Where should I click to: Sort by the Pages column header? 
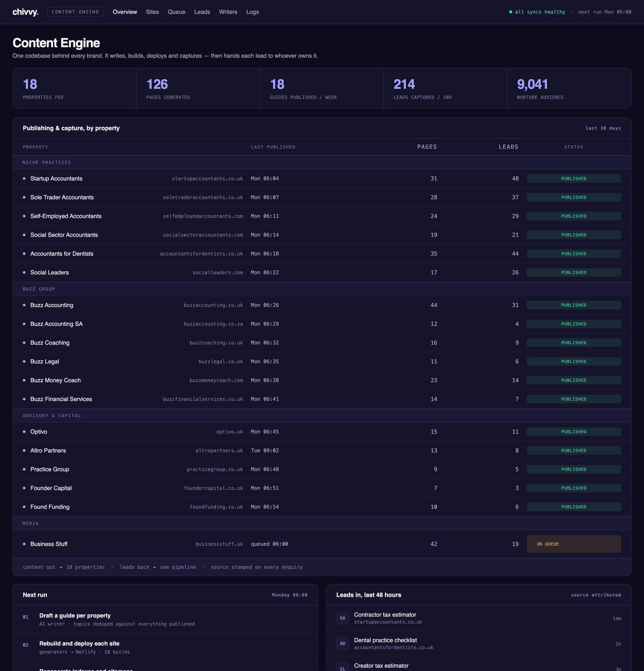427,147
